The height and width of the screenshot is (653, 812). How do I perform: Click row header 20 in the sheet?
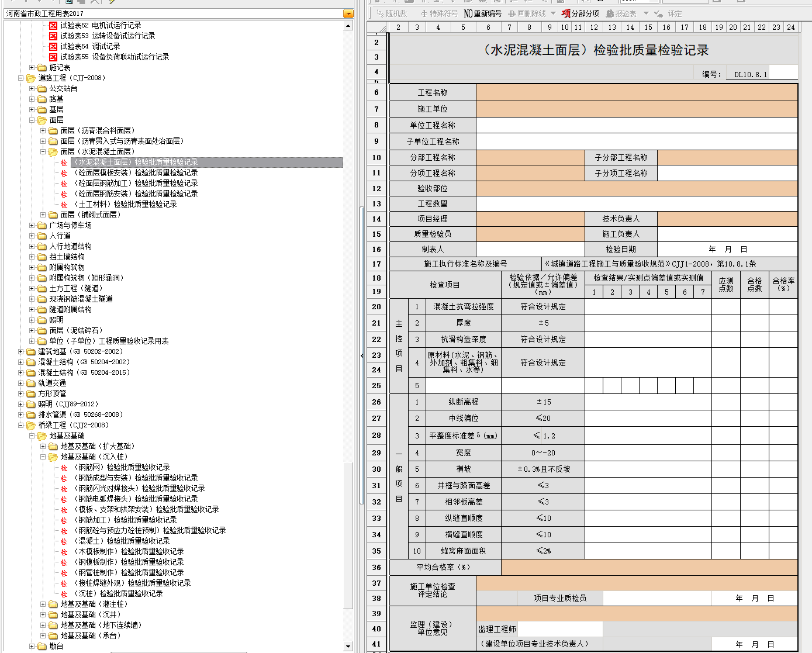376,306
